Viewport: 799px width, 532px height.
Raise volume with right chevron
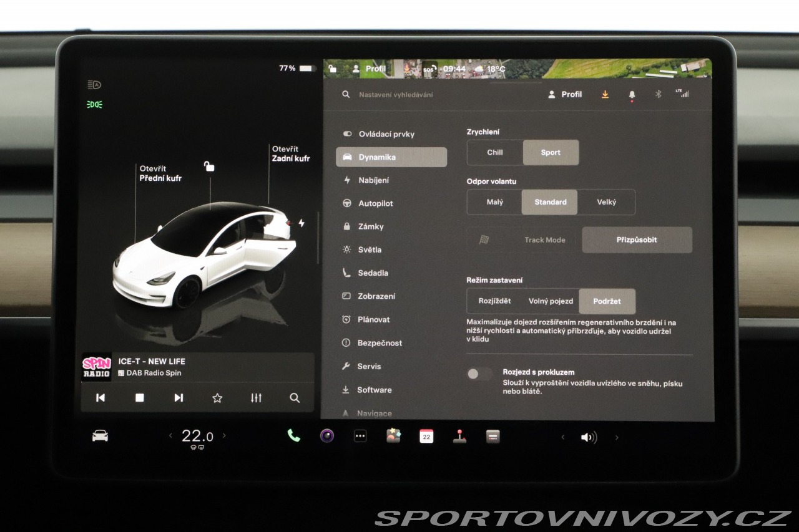[x=617, y=437]
